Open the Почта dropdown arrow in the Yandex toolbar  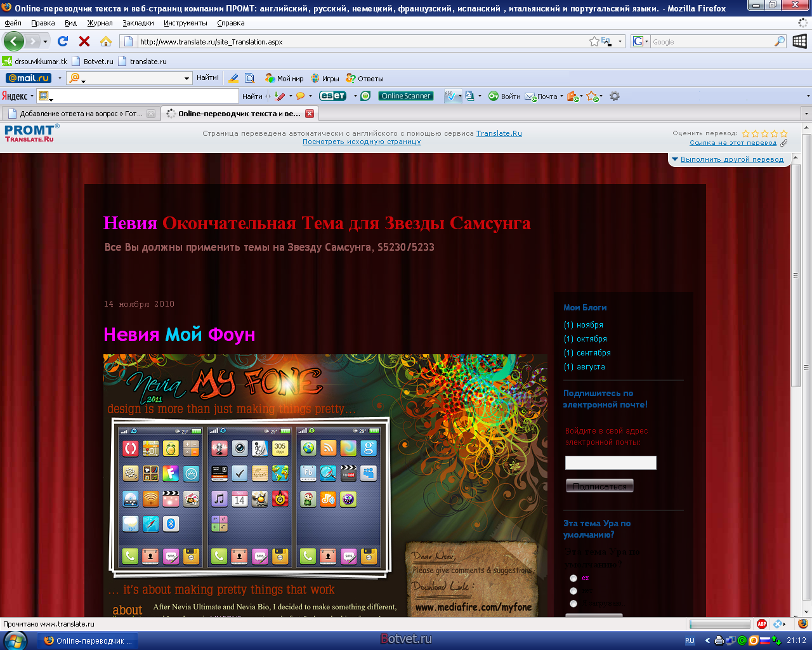pos(561,96)
